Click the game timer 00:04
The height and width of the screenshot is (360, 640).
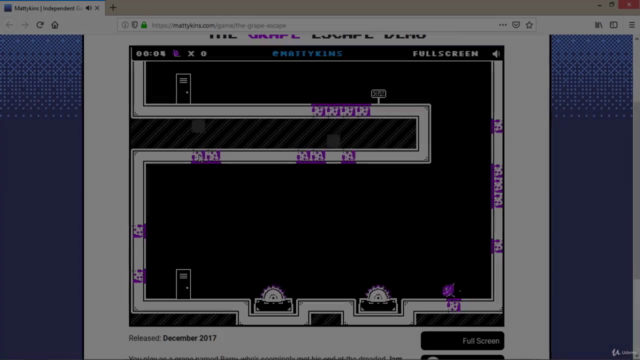click(151, 53)
